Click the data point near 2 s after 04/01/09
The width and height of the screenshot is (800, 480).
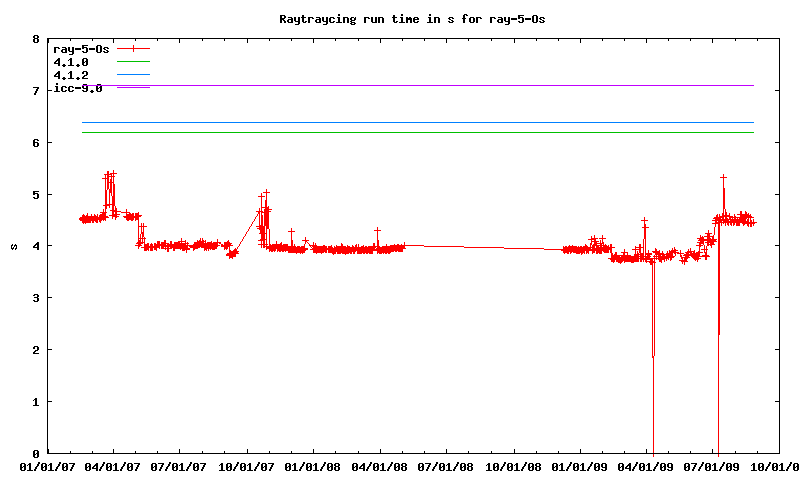(653, 355)
